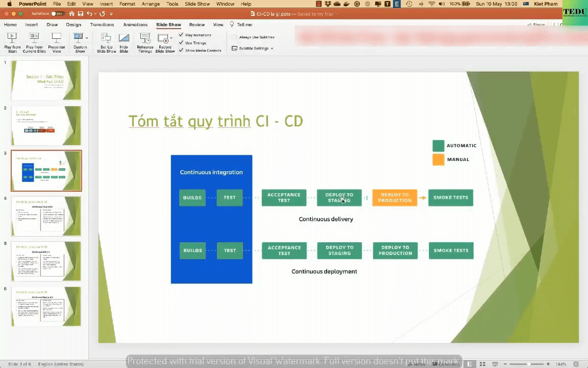The width and height of the screenshot is (588, 368).
Task: Open Presenter View
Action: [x=57, y=38]
